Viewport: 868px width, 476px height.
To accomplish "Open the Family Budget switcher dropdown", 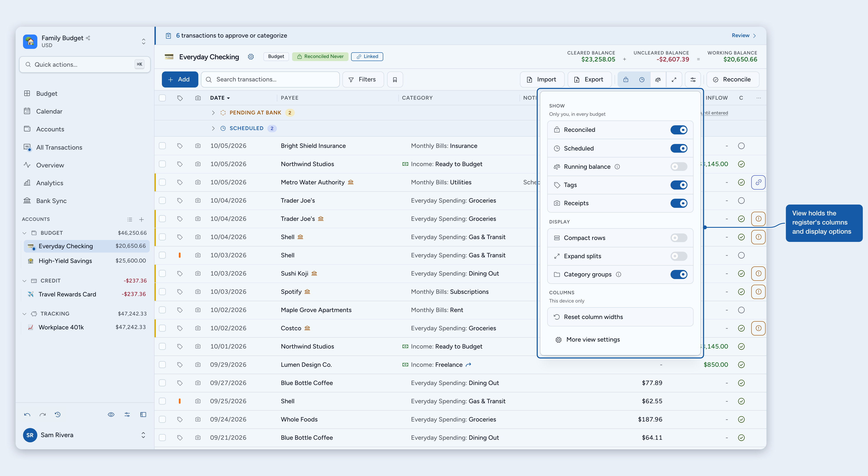I will (143, 41).
